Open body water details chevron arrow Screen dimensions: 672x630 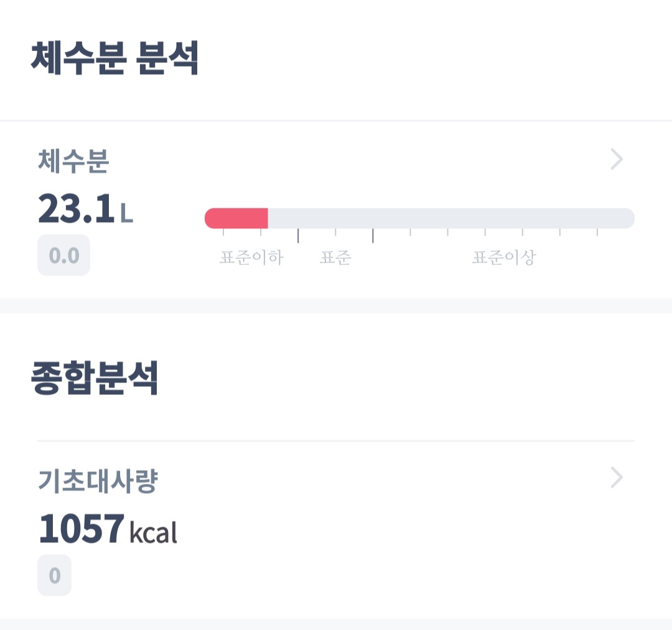617,160
